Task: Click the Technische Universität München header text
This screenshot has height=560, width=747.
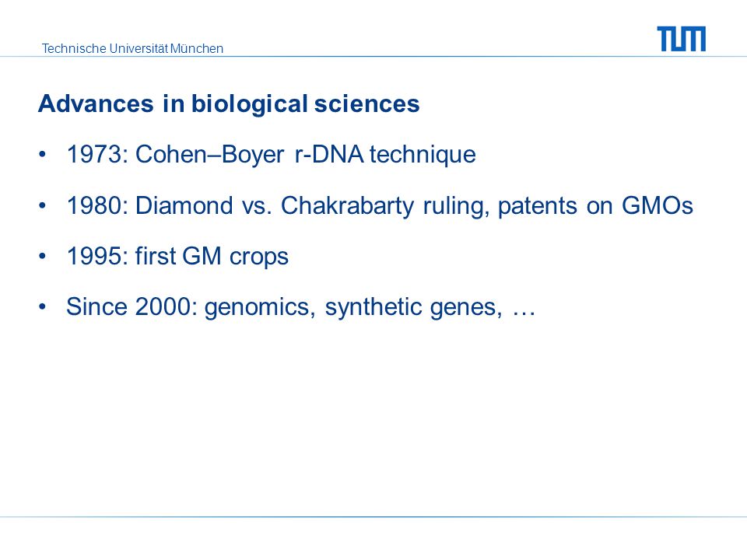Action: [132, 48]
